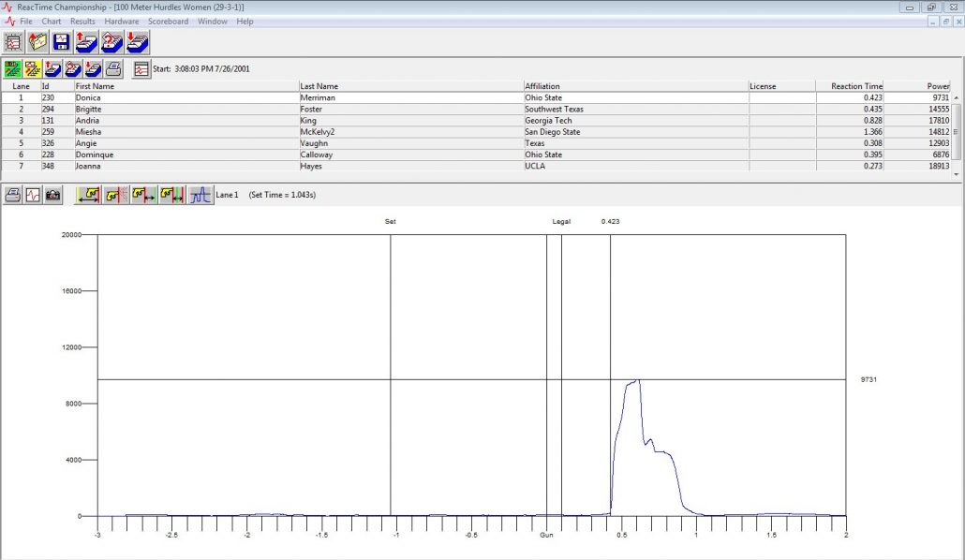Toggle the first starting gun range button

tap(89, 195)
